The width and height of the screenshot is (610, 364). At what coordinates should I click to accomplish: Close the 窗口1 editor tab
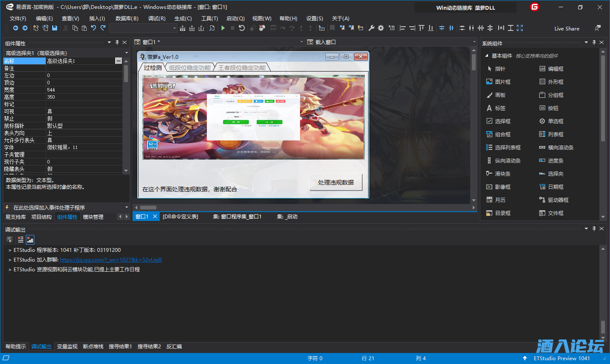[155, 216]
